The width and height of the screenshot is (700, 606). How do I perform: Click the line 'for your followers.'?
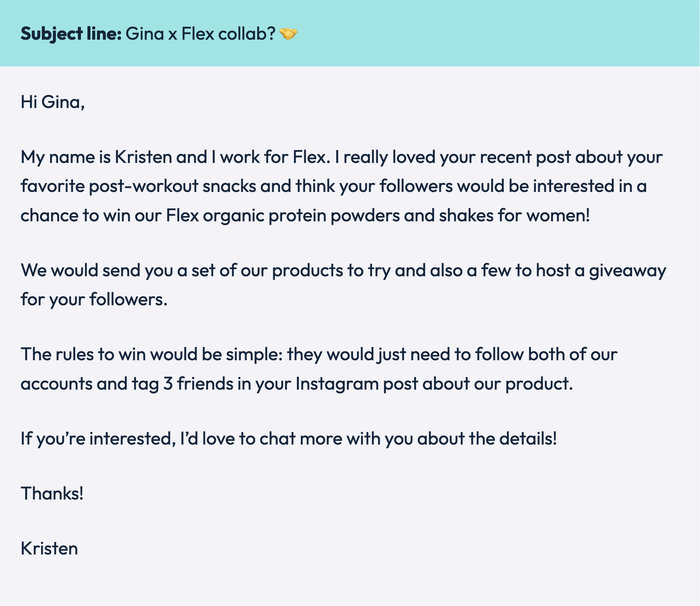tap(94, 300)
